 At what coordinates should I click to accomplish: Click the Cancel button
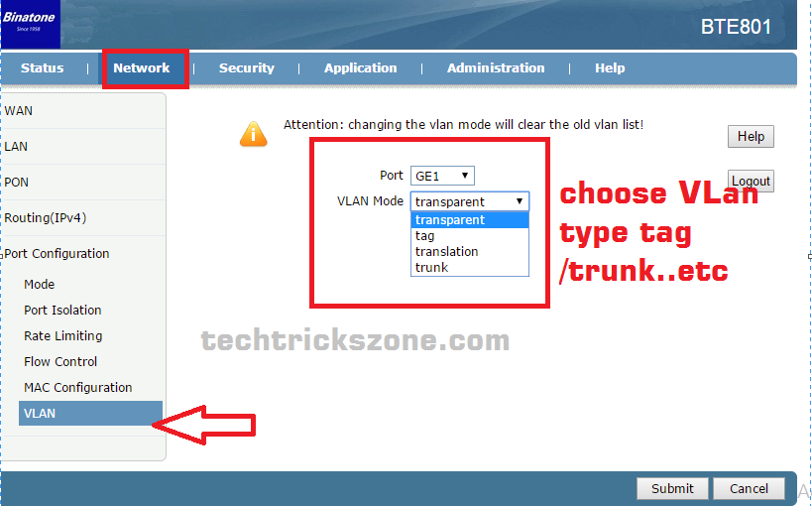[x=749, y=488]
